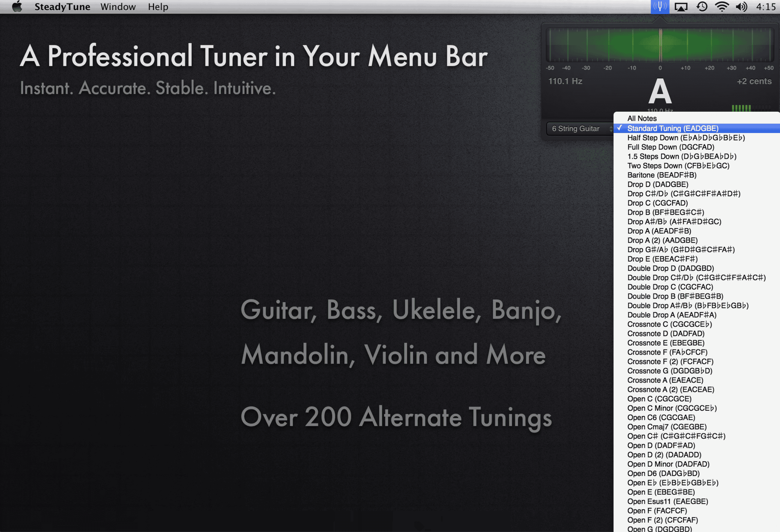The image size is (780, 532).
Task: Open the Wi-Fi status icon
Action: tap(722, 7)
